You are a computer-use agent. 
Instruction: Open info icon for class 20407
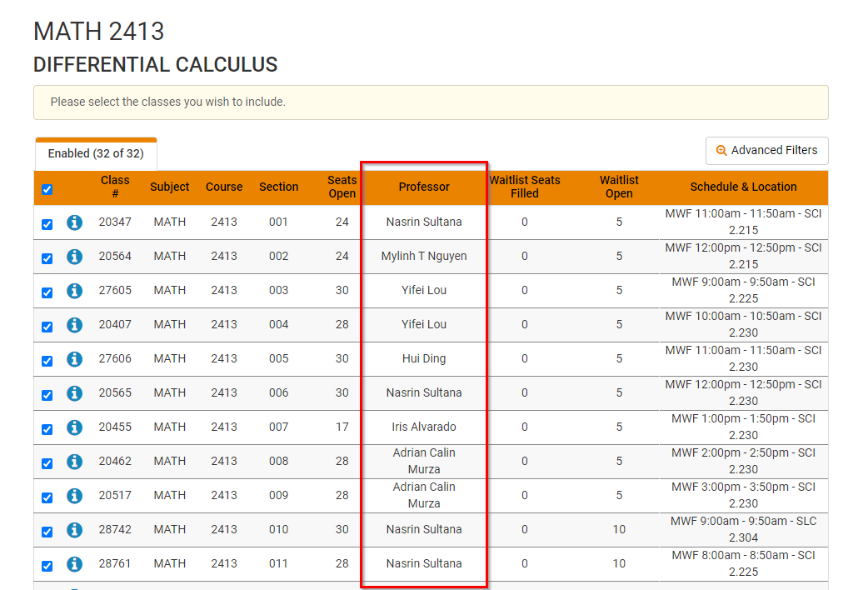point(74,325)
